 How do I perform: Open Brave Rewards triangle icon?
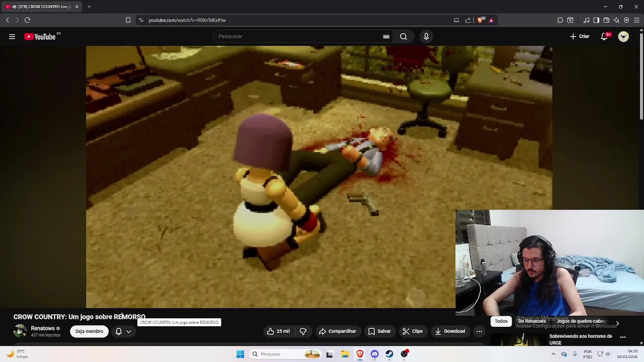click(x=491, y=20)
